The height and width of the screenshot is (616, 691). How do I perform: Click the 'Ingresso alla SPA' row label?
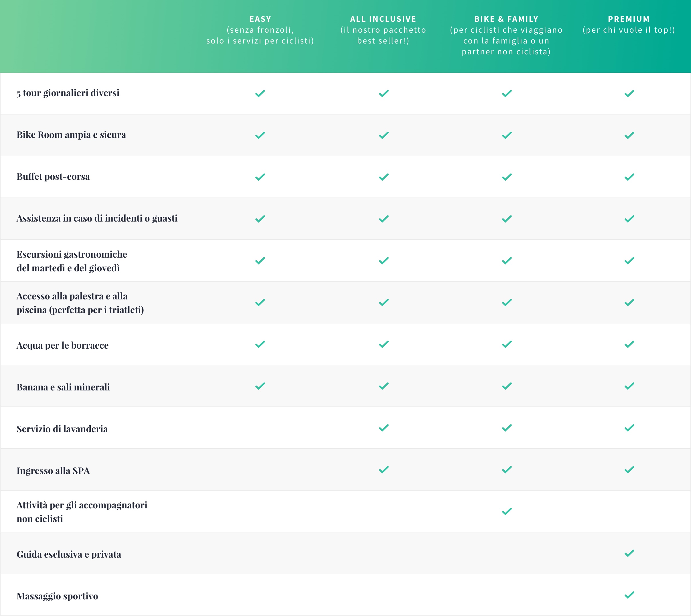point(53,471)
